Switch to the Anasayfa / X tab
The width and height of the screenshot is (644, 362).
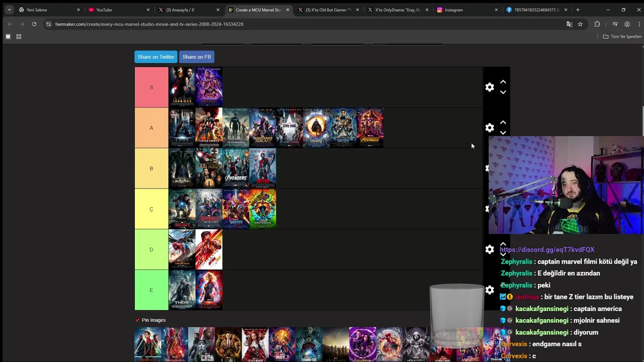pyautogui.click(x=189, y=10)
